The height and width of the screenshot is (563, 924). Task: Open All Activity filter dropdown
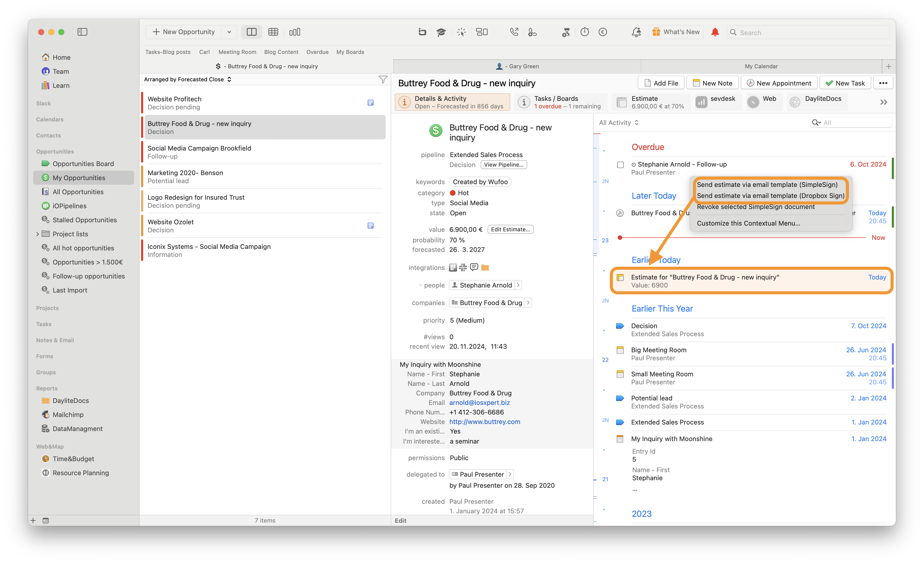click(618, 123)
